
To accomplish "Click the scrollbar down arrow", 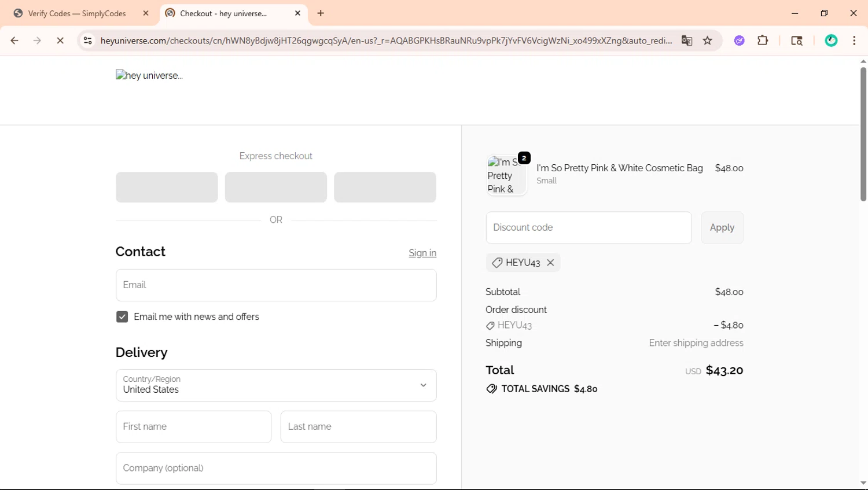I will [x=863, y=483].
